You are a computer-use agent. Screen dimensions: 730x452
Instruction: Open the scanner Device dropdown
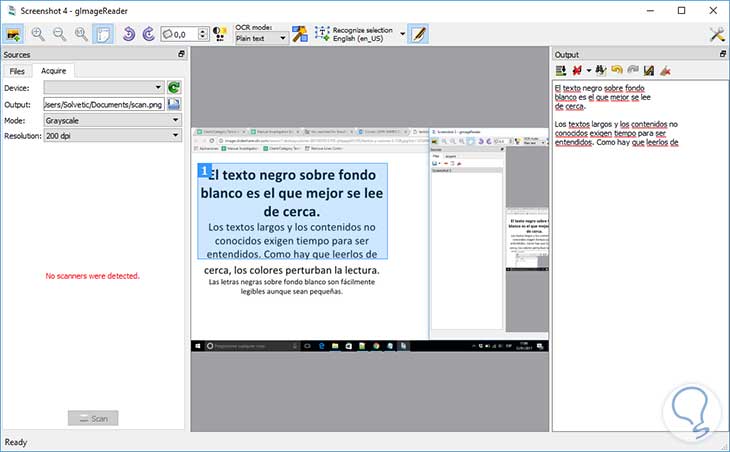[103, 87]
